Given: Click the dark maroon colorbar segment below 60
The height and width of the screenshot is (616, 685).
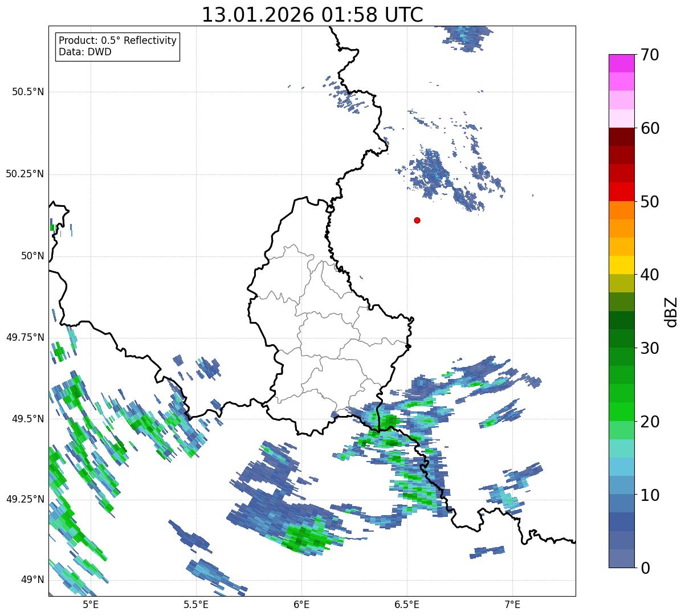Looking at the screenshot, I should (621, 137).
